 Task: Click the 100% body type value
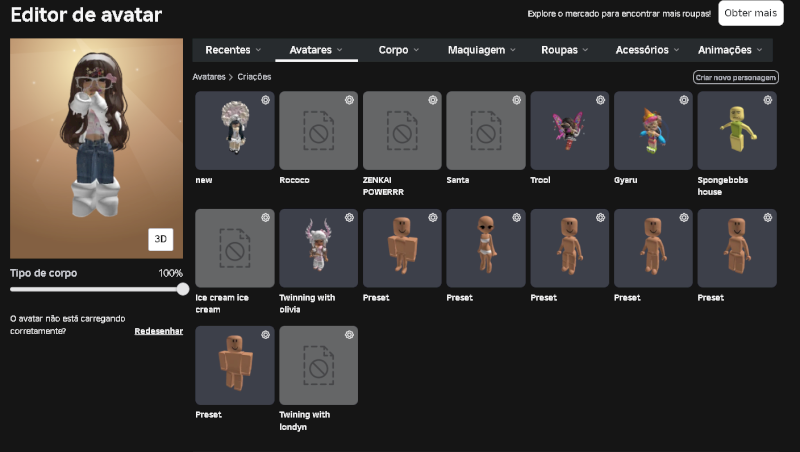170,273
